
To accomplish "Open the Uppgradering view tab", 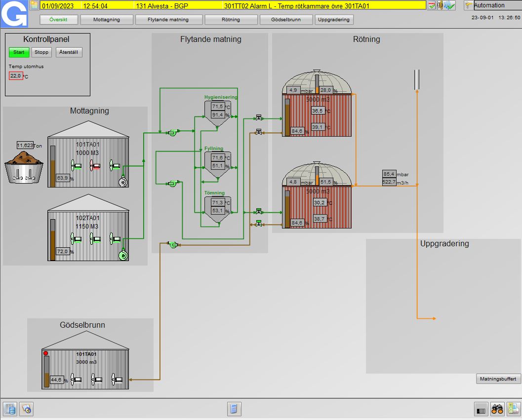I will 334,20.
